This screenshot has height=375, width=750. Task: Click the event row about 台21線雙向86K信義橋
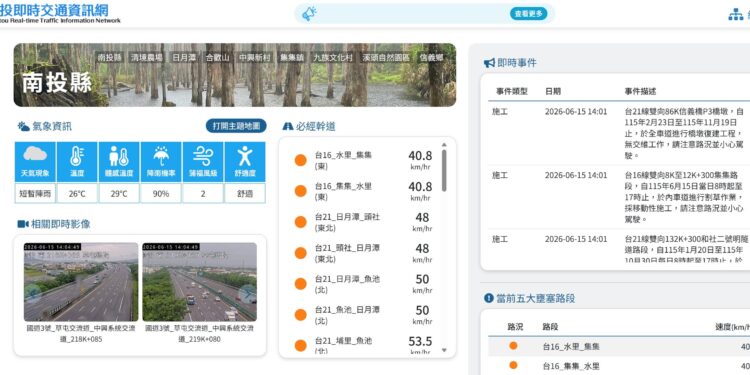[619, 133]
